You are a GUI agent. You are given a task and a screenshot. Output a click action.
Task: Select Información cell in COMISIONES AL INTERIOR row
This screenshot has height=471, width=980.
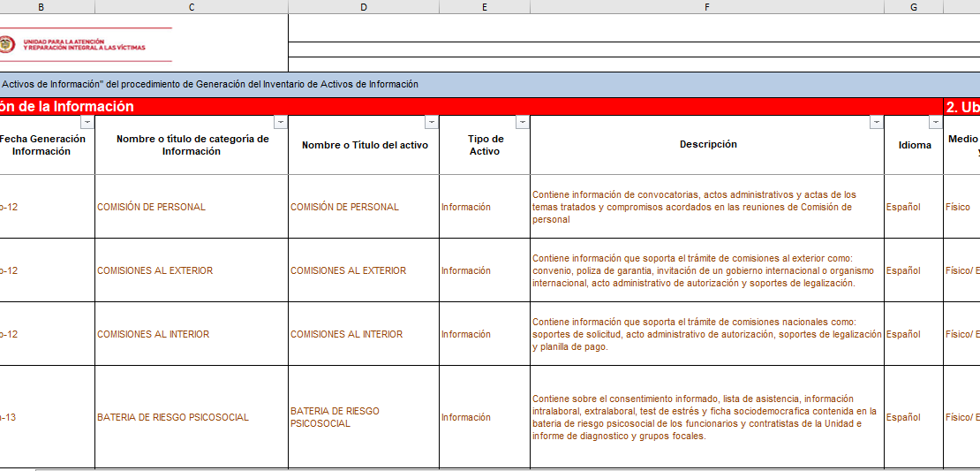485,334
